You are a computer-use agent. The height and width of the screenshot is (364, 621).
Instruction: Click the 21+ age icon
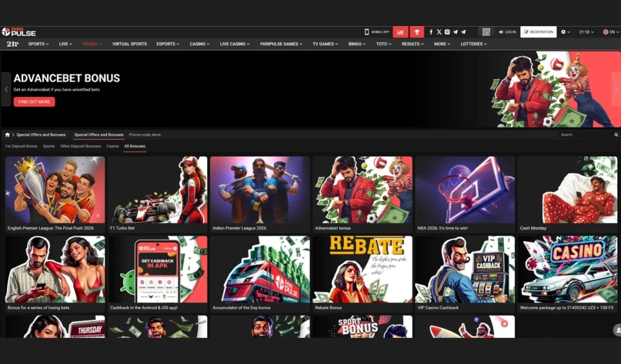[12, 44]
